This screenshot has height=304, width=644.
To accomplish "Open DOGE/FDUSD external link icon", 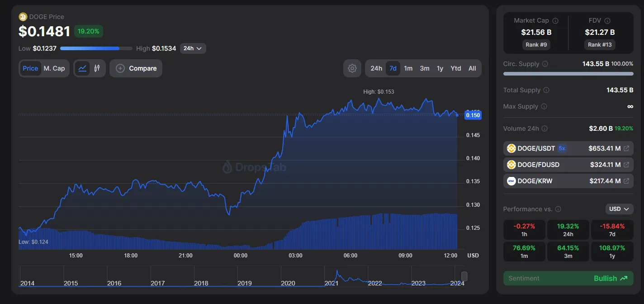I will tap(626, 165).
